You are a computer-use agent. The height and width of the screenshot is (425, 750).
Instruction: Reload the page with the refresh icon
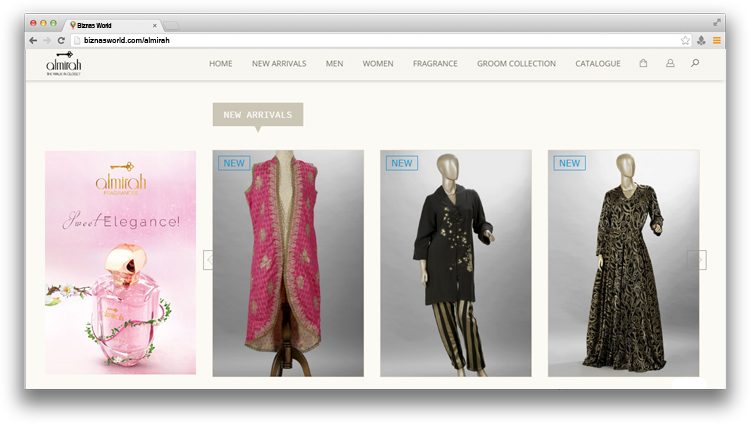[x=61, y=41]
